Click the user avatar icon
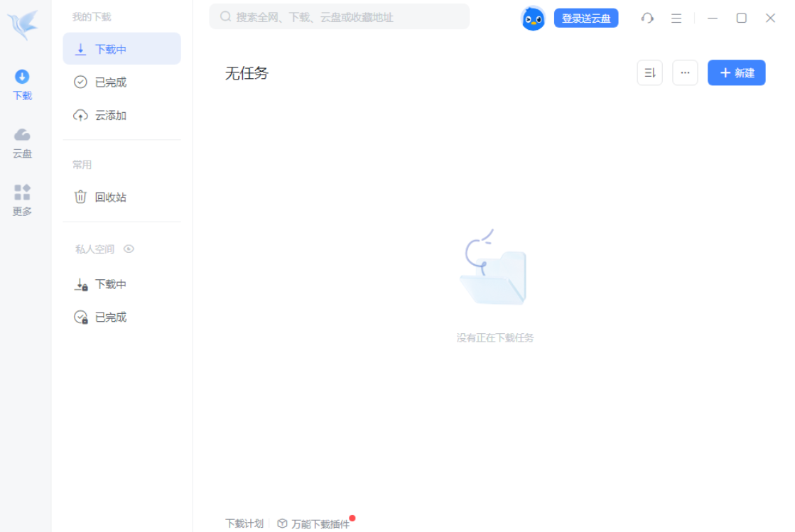This screenshot has width=795, height=532. [533, 18]
